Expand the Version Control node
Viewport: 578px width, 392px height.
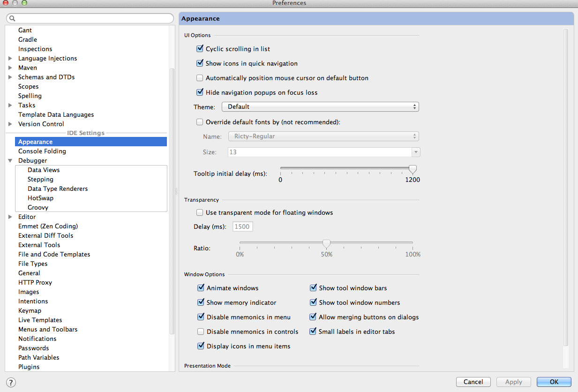[x=10, y=124]
